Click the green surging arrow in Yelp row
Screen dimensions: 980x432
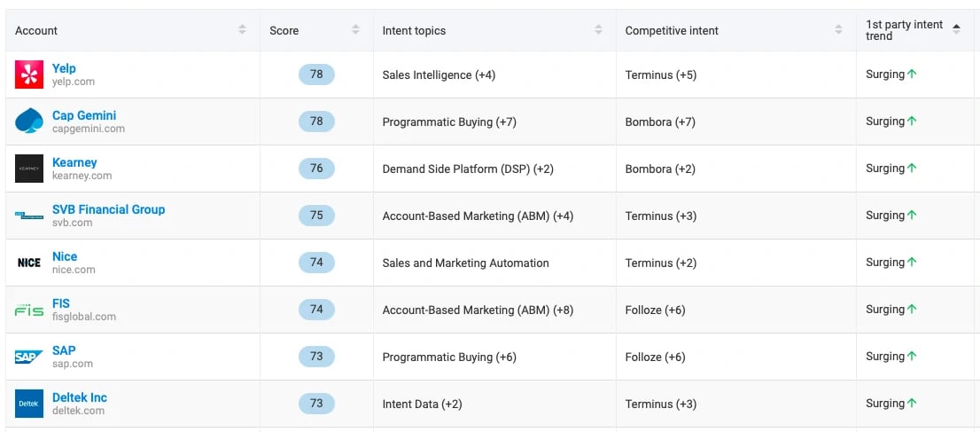[x=912, y=74]
